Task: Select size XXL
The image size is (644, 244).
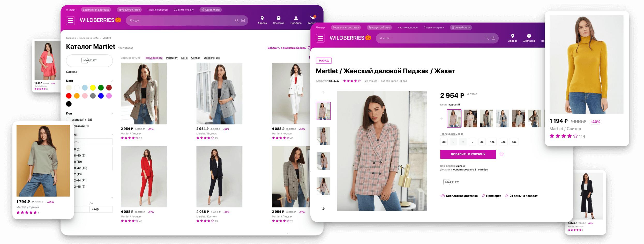Action: tap(492, 142)
